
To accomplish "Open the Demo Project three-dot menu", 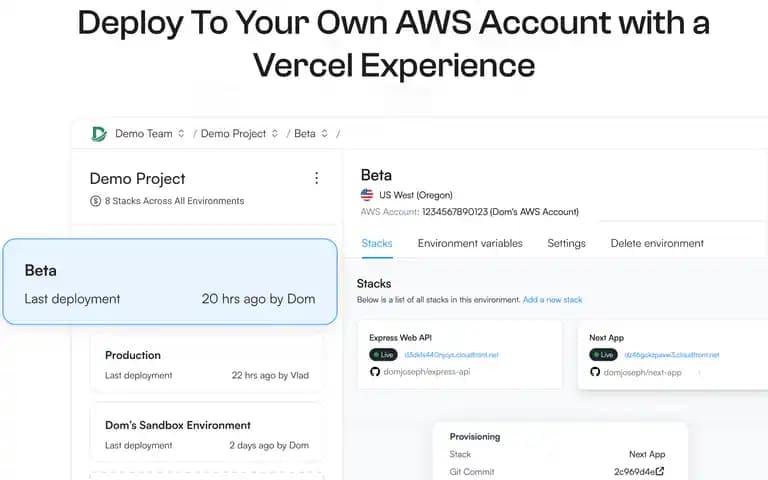I will [x=316, y=178].
